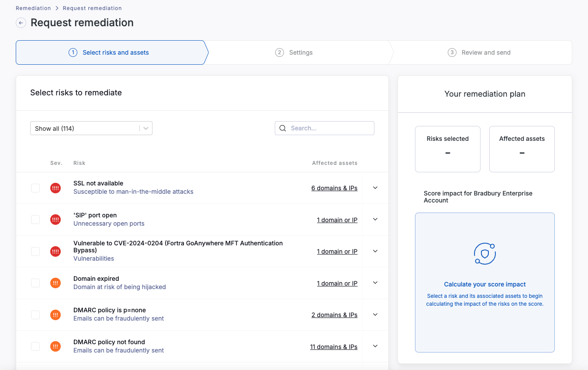Click the search magnifier icon
Image resolution: width=588 pixels, height=370 pixels.
click(x=283, y=128)
